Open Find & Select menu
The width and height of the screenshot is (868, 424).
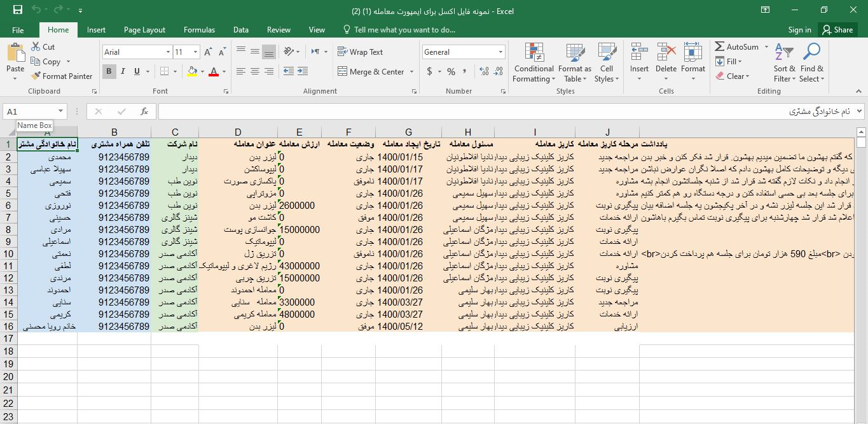[x=812, y=62]
